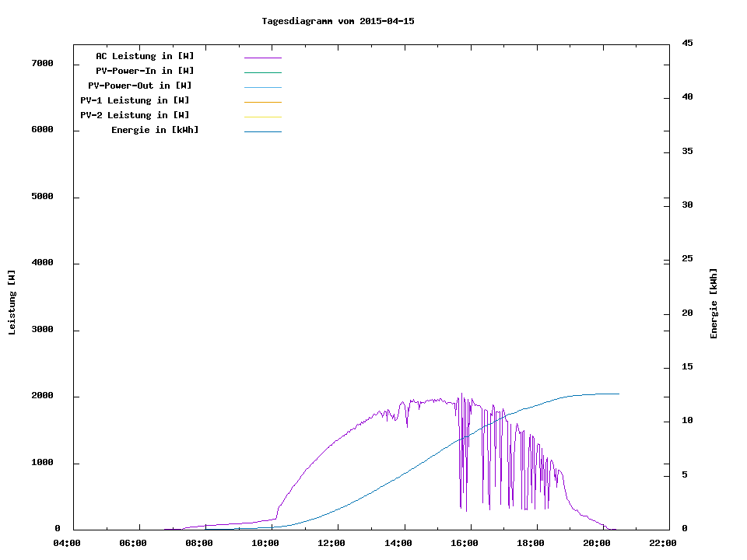
Task: Click the 22:00 label at the axis end
Action: (x=663, y=543)
